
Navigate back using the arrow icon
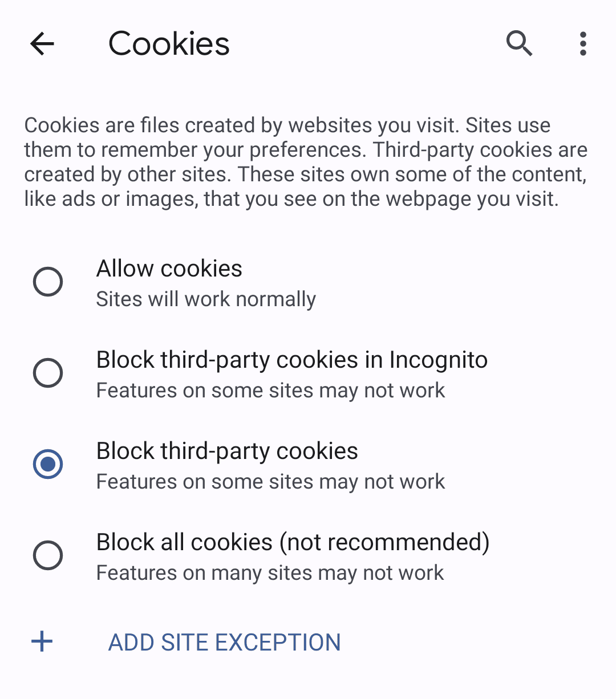pyautogui.click(x=41, y=43)
